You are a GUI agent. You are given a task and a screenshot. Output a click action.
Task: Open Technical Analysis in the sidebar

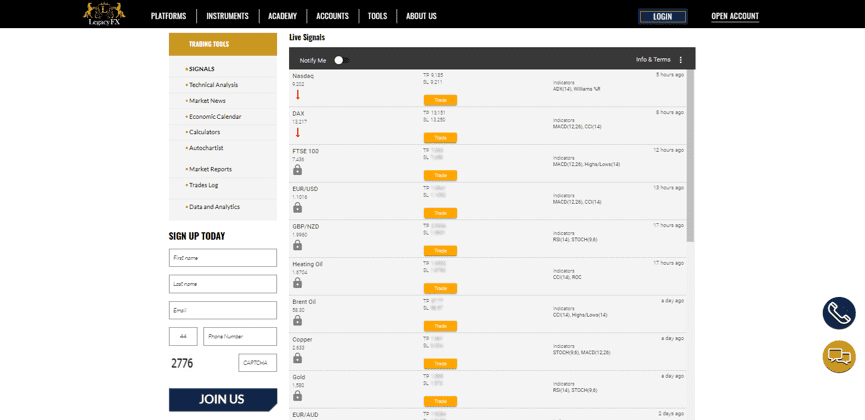[x=213, y=85]
